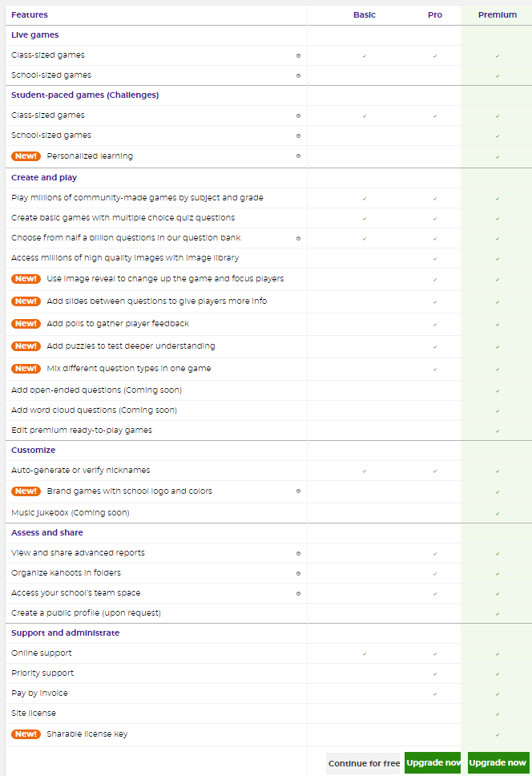Click Premium checkmark for Music jukebox
Image resolution: width=532 pixels, height=776 pixels.
click(x=498, y=514)
